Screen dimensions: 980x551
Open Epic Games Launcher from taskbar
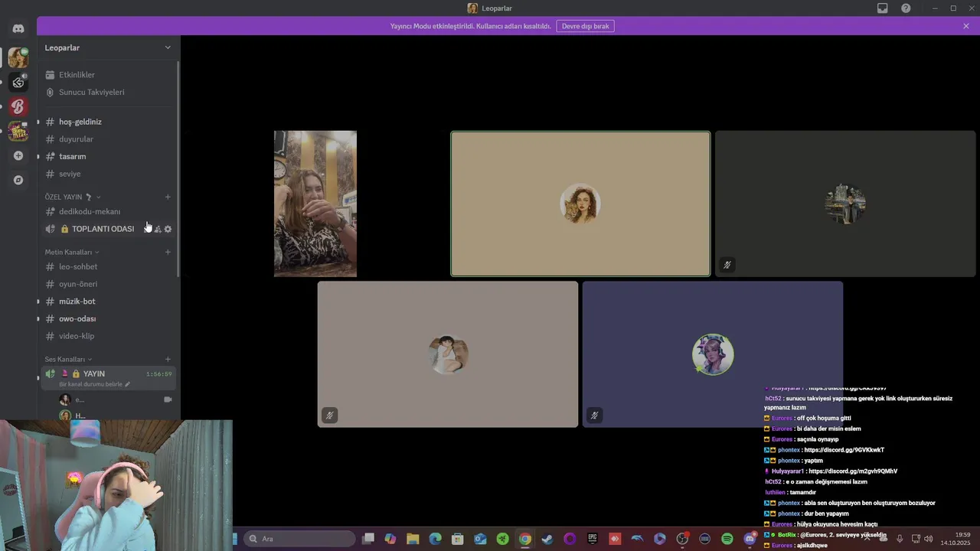(x=592, y=539)
